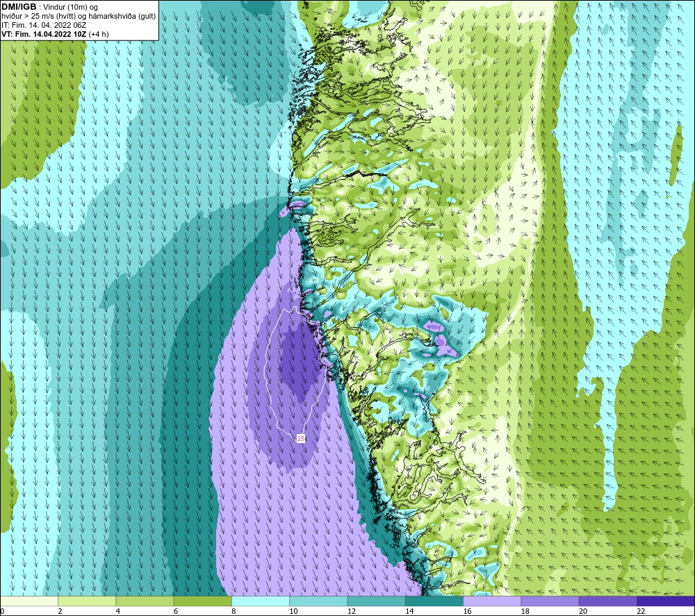This screenshot has width=695, height=616.
Task: Select the "VT: Fim. 14.04.2022 10Z" line
Action: pos(44,34)
